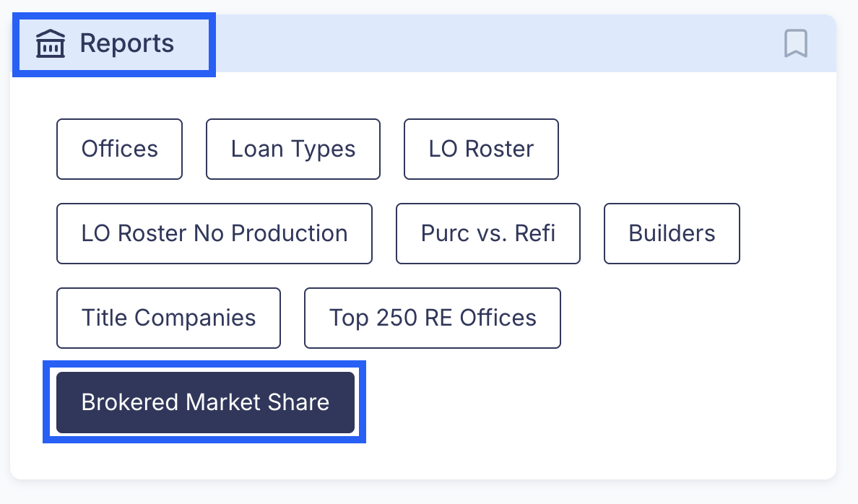Viewport: 858px width, 504px height.
Task: Bookmark the Reports card
Action: tap(796, 43)
